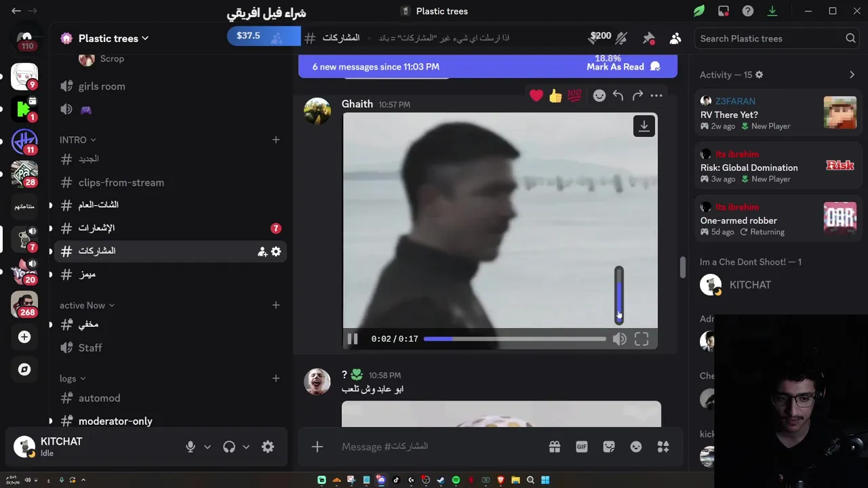Open the inbox icon in title bar

tap(724, 11)
